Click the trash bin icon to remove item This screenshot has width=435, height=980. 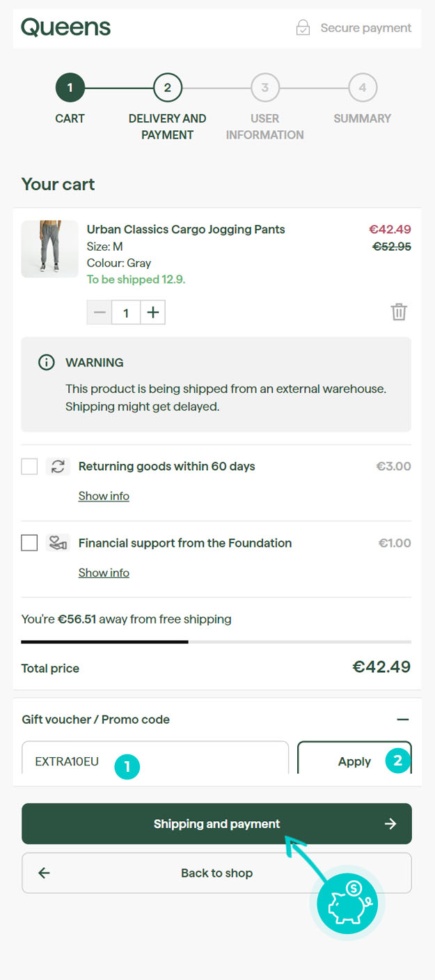[399, 311]
